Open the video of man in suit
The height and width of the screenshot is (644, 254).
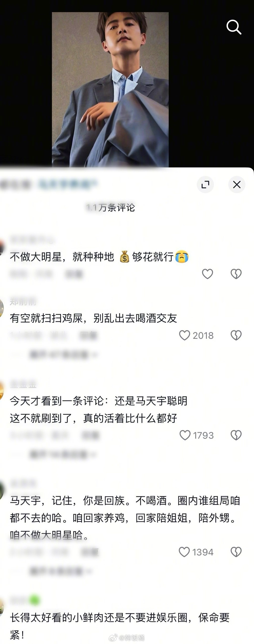(110, 89)
